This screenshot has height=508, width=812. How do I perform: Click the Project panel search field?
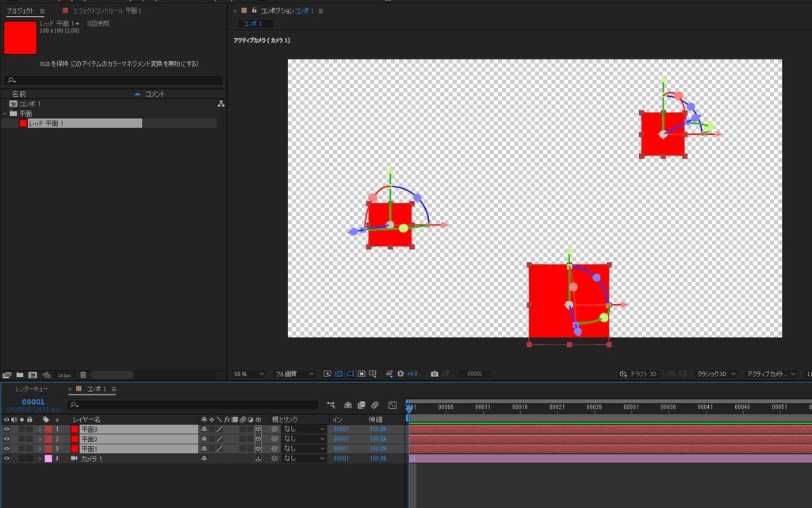[113, 80]
